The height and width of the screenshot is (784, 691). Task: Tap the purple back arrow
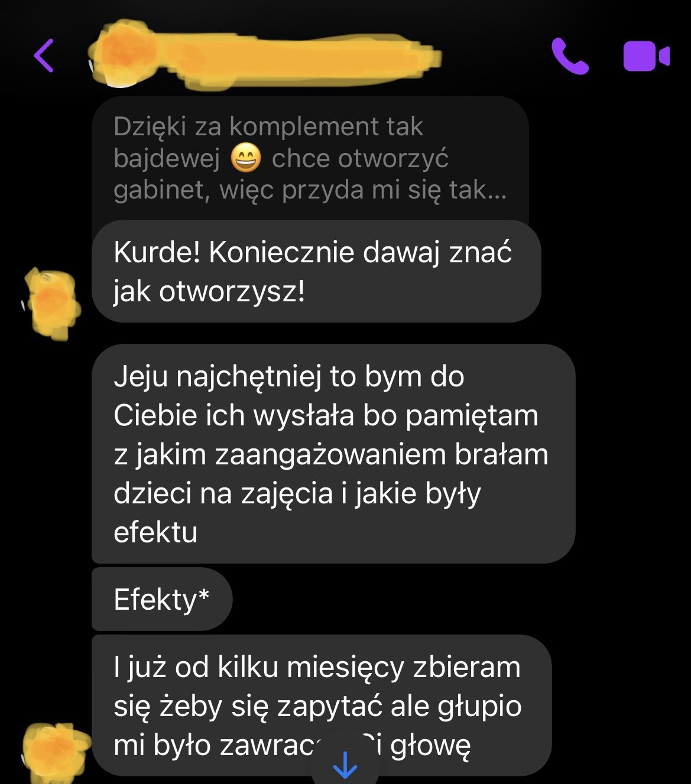click(44, 56)
